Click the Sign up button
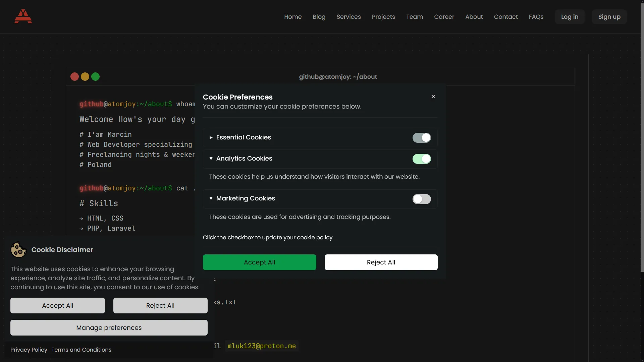This screenshot has width=644, height=362. coord(609,17)
